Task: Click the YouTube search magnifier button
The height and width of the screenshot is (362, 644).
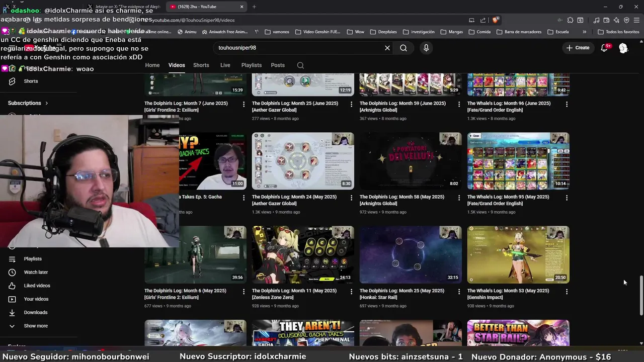Action: coord(404,48)
